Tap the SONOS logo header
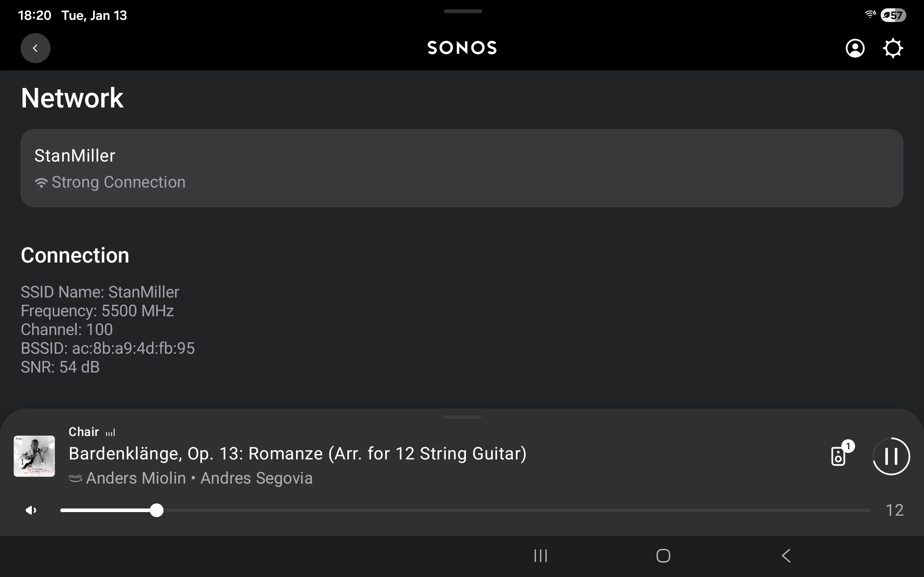Viewport: 924px width, 577px height. click(462, 48)
